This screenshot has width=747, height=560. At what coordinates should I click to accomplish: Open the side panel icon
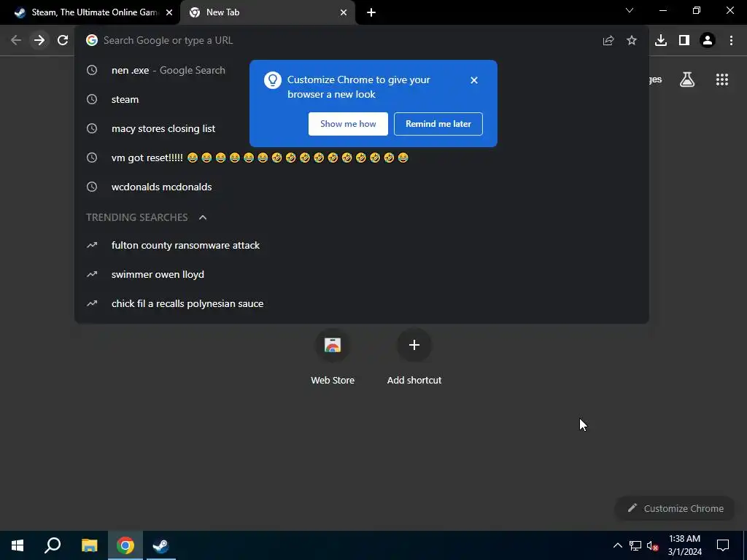coord(684,41)
